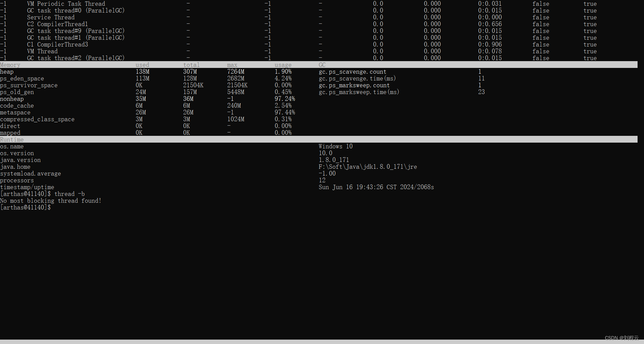Click the Memory section header
The height and width of the screenshot is (344, 644).
tap(10, 65)
